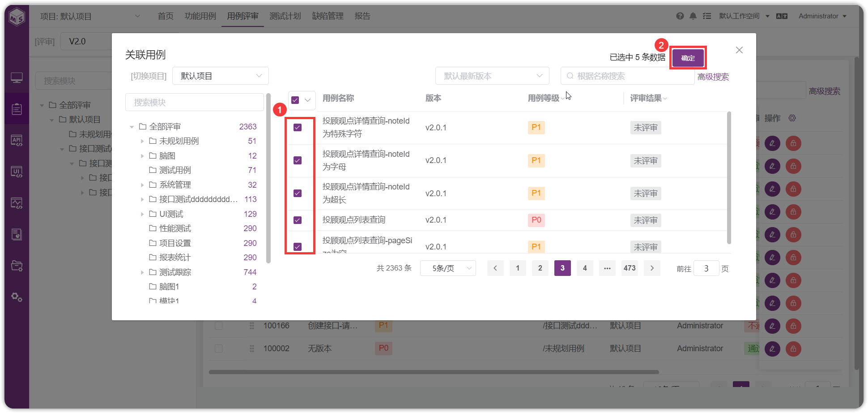Open the 功能用例 top menu
Screen dimensions: 868x413
(200, 16)
